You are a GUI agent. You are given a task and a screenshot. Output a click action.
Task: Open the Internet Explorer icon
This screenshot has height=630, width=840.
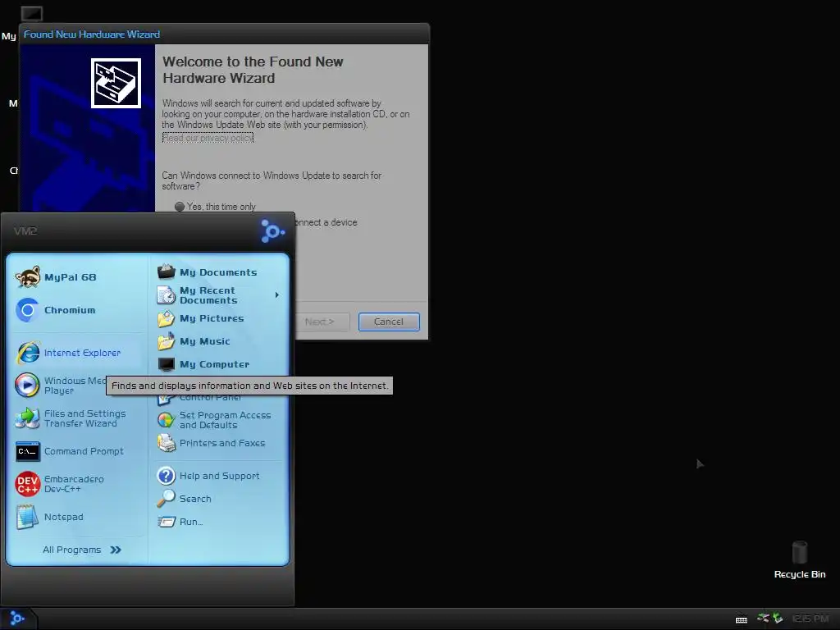(28, 353)
